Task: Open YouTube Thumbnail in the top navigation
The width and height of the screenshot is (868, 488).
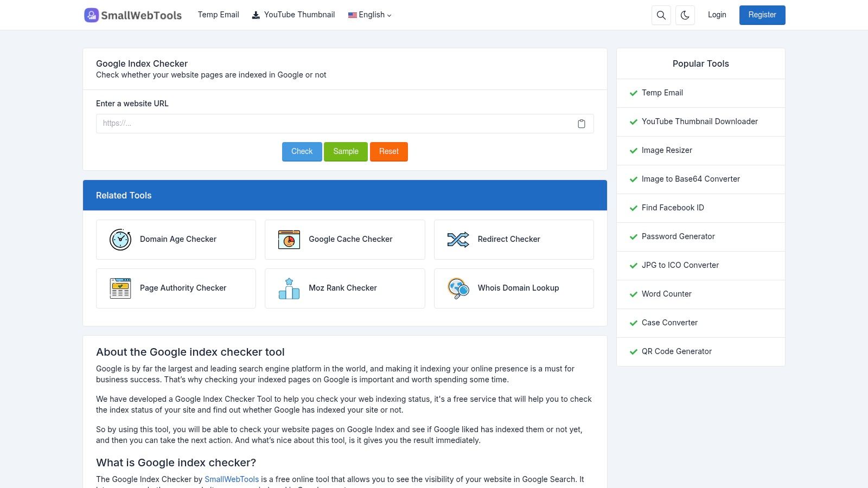Action: tap(293, 15)
